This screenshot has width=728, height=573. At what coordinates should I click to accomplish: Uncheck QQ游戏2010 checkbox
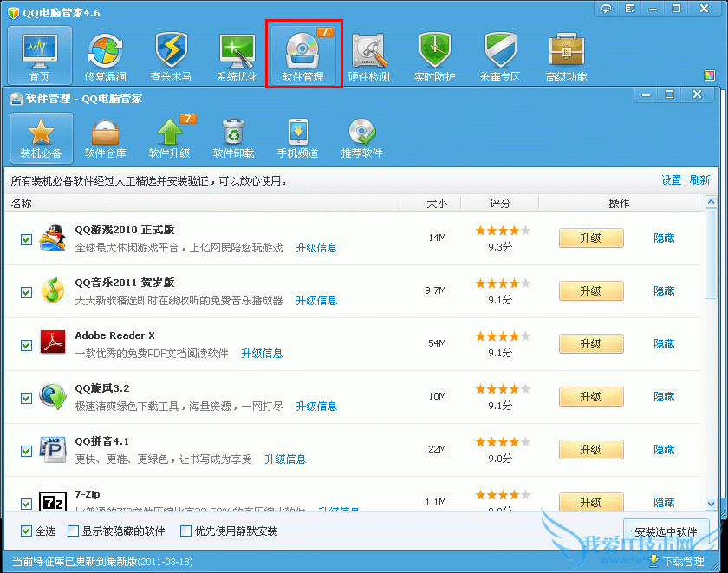[27, 239]
